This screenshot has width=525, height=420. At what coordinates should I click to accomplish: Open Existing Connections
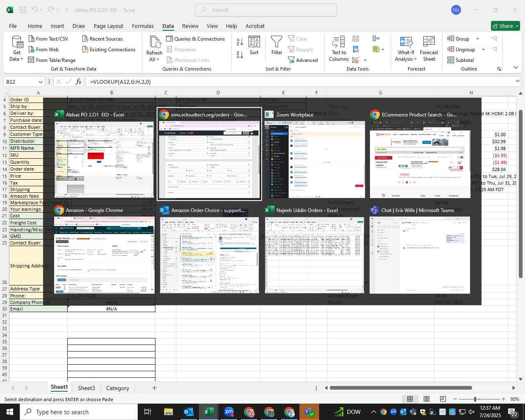pos(109,49)
